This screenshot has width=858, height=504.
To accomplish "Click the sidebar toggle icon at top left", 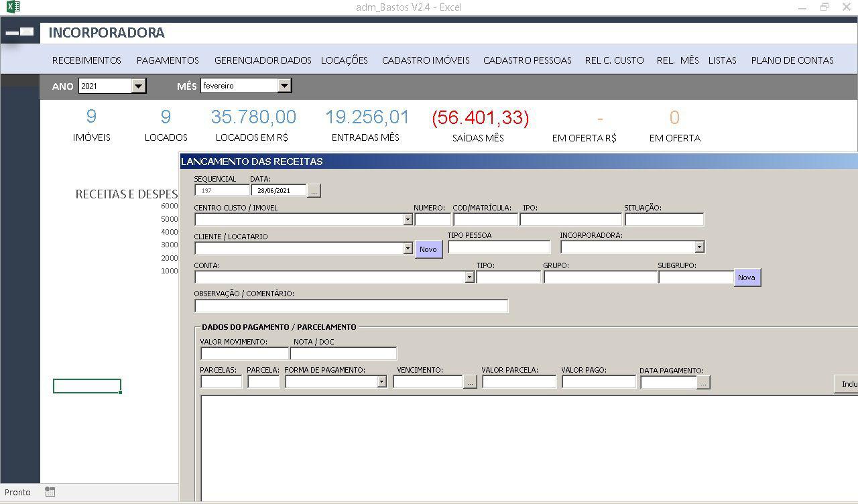I will (x=19, y=31).
